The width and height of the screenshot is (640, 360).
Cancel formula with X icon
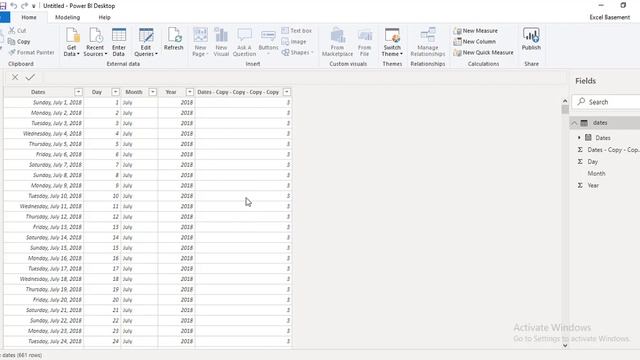[x=15, y=77]
